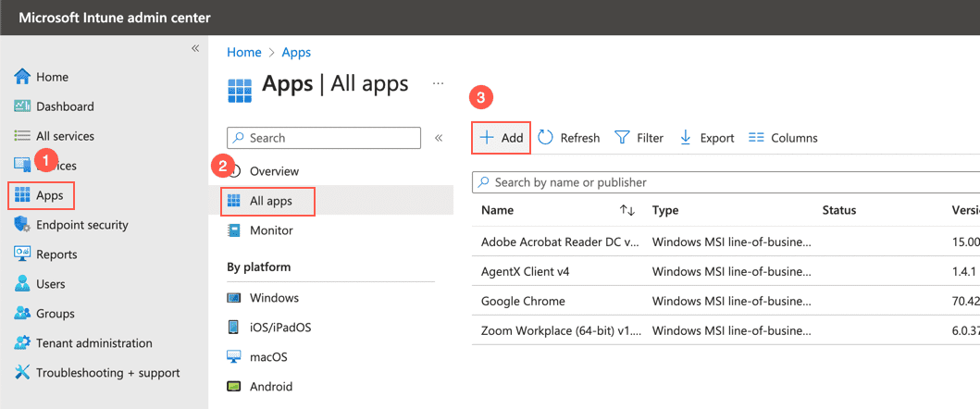Select the macOS platform icon
Screen dimensions: 980x409
point(234,357)
